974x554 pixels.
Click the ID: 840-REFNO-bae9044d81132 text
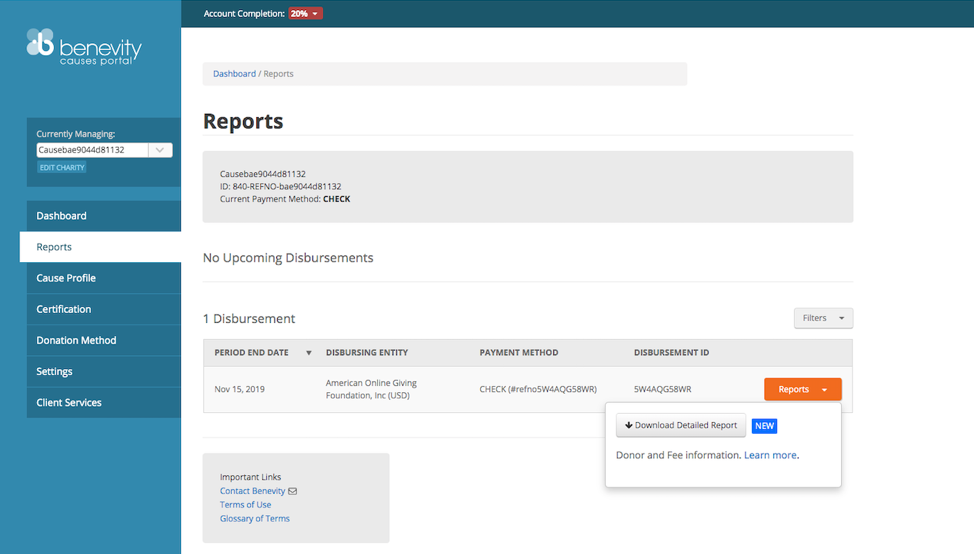280,186
